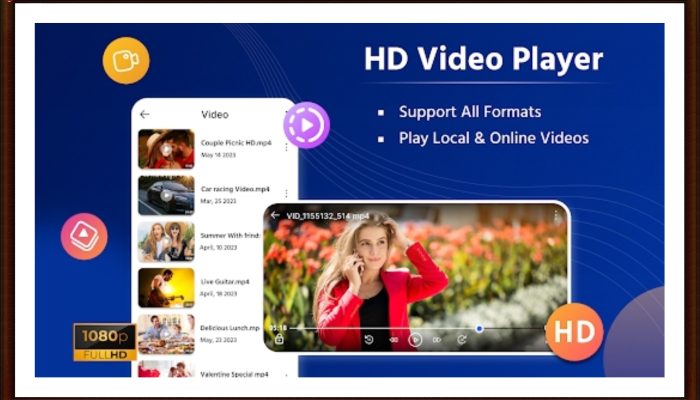This screenshot has height=400, width=700.
Task: Tap the rewind button
Action: click(393, 340)
